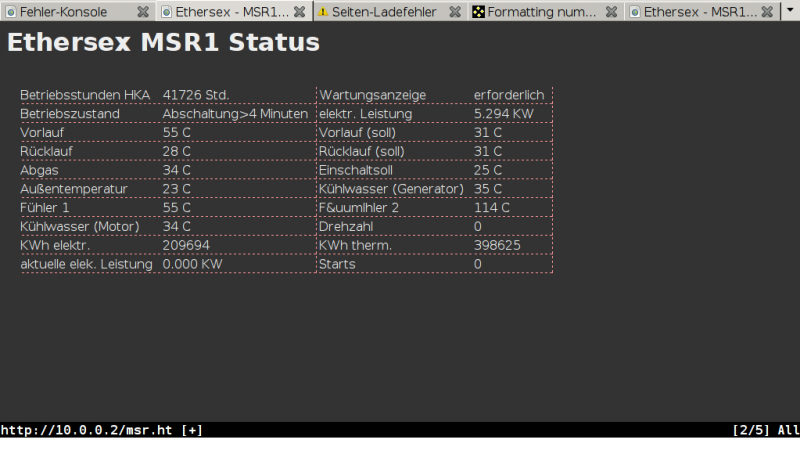
Task: Close the rightmost Ethersex - MSR1 tab
Action: (x=767, y=12)
